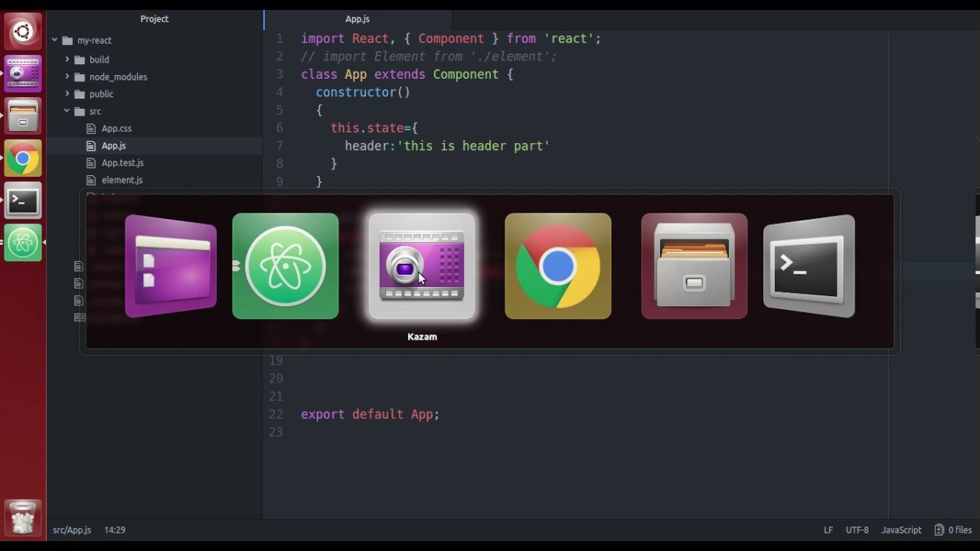
Task: Select App.js in the project tree
Action: [113, 145]
